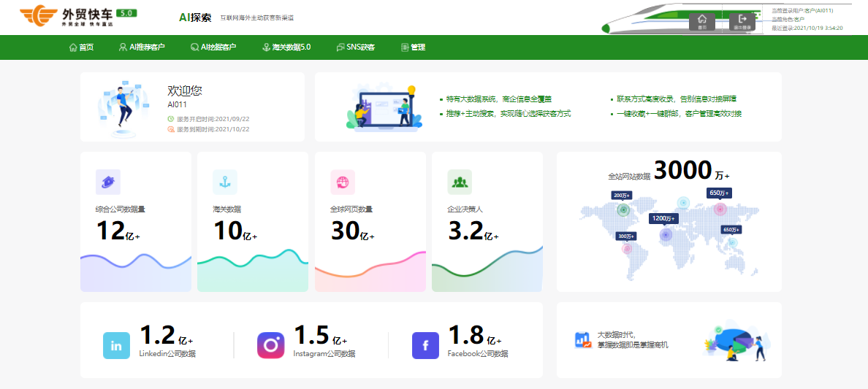Viewport: 868px width, 389px height.
Task: Click the 海关数据 anchor icon
Action: pos(225,182)
